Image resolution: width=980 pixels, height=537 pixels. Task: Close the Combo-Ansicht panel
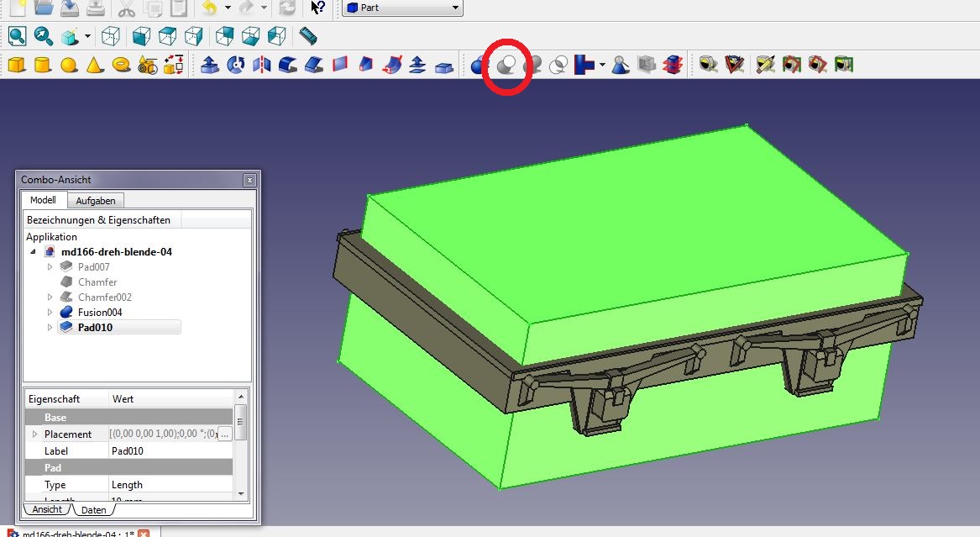point(249,180)
